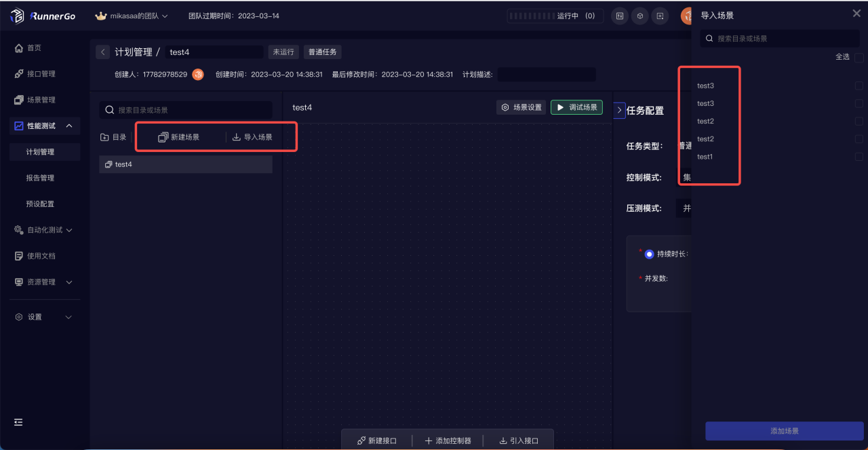Click 引入接口 in the bottom toolbar
The width and height of the screenshot is (868, 450).
(519, 440)
